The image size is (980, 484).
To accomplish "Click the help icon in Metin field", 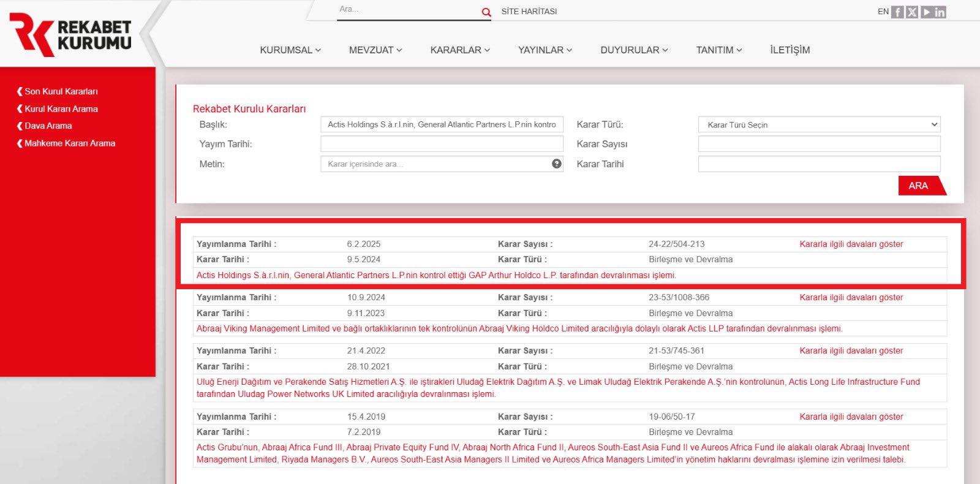I will (x=556, y=164).
